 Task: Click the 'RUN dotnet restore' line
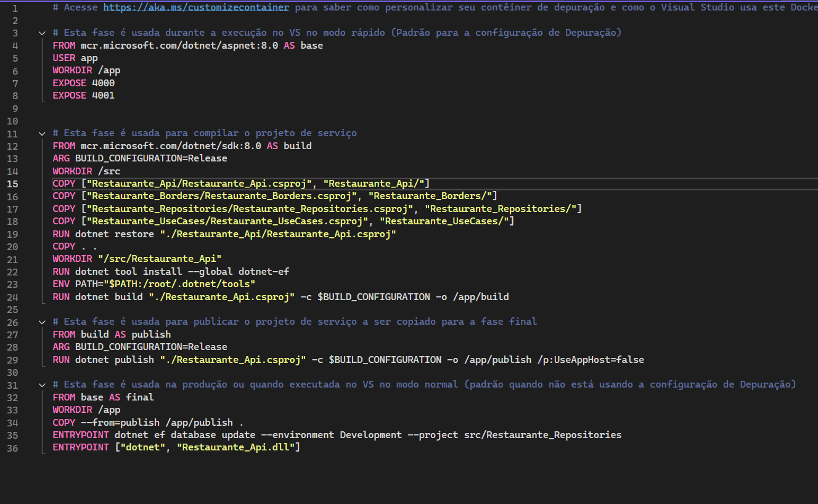coord(224,234)
